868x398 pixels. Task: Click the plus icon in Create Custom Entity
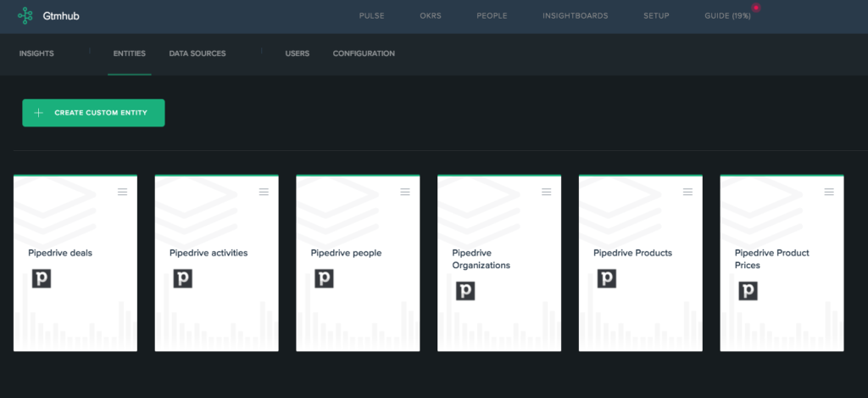[x=38, y=113]
